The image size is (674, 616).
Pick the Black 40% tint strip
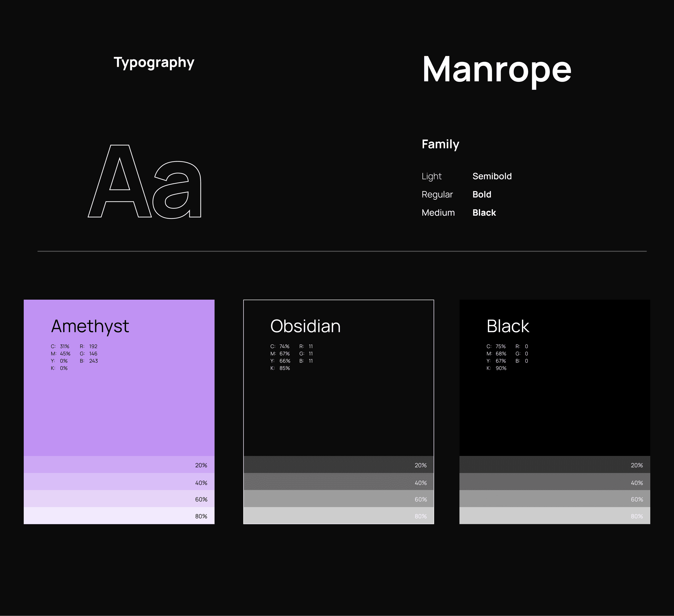[555, 482]
